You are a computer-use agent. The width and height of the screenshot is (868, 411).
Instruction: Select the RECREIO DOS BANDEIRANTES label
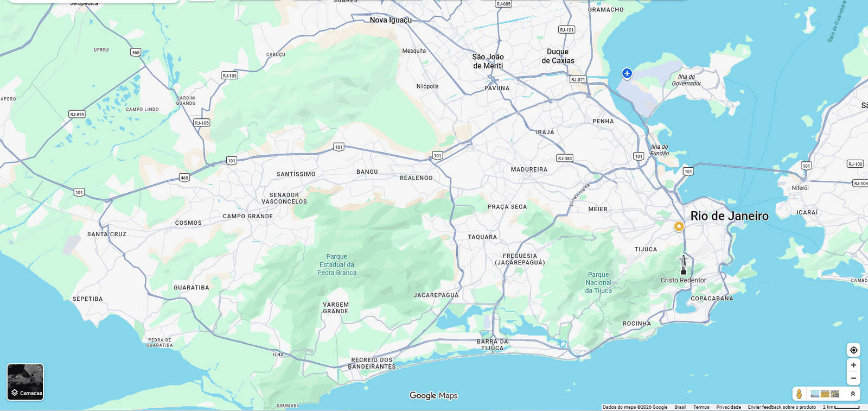pyautogui.click(x=372, y=363)
